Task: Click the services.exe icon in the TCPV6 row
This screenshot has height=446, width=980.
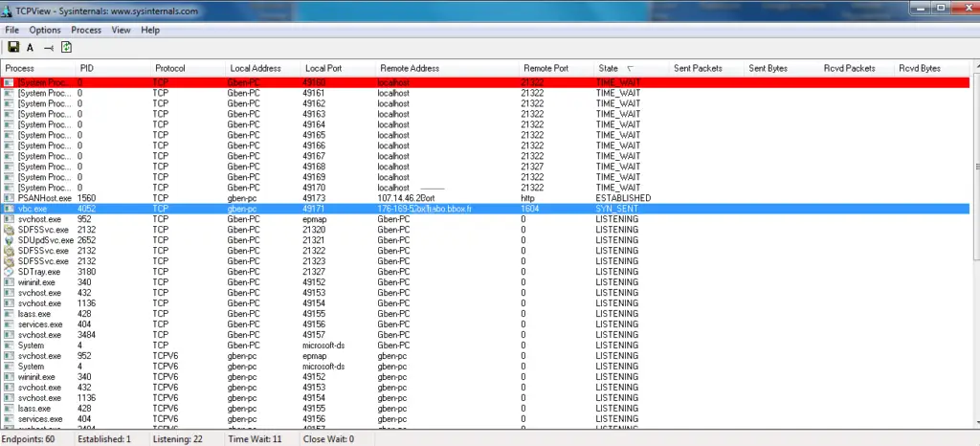Action: point(9,418)
